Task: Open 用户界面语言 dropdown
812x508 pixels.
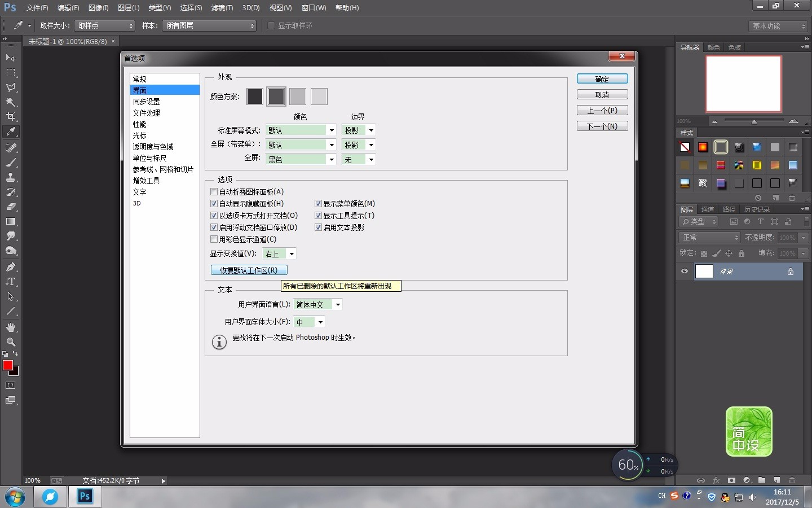Action: [x=337, y=305]
